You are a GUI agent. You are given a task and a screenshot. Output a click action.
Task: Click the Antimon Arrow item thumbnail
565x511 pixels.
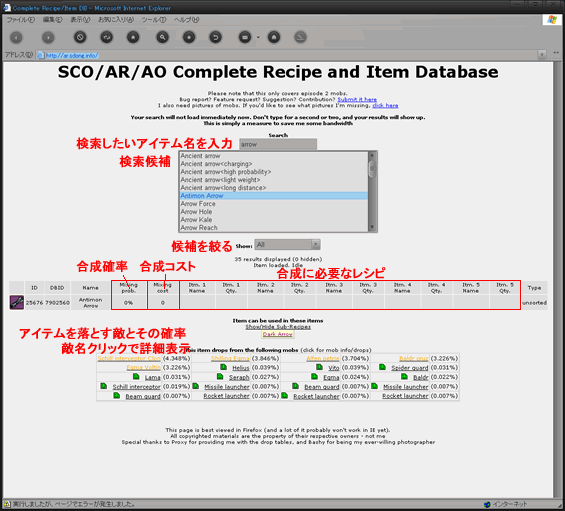click(17, 302)
